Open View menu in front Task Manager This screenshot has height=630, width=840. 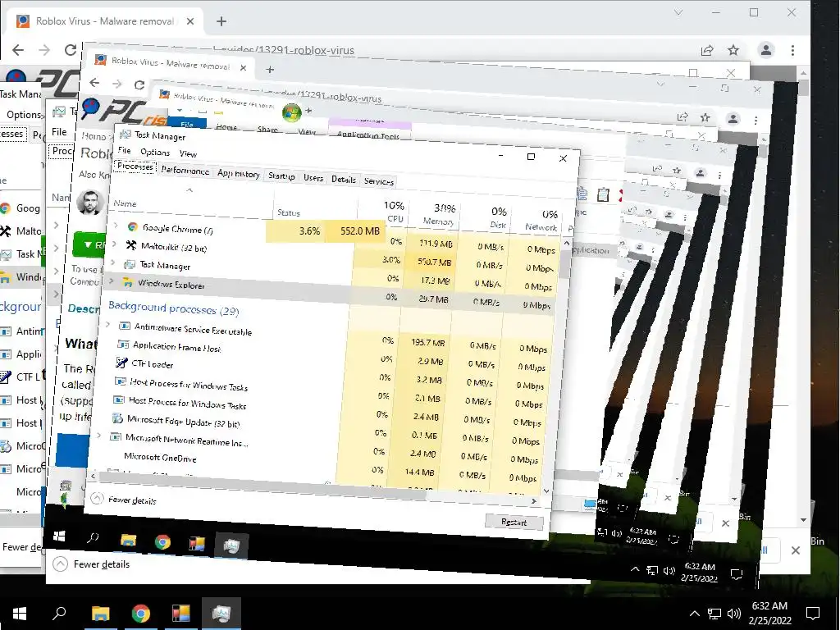click(188, 153)
